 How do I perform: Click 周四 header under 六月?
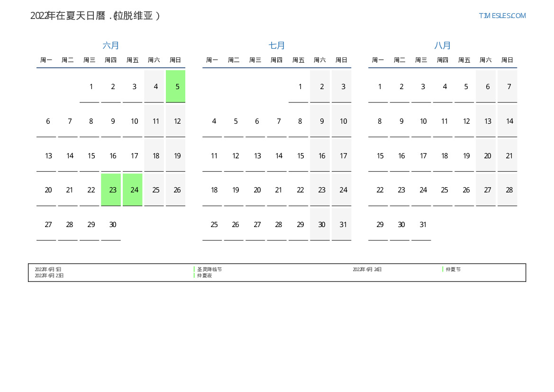[111, 60]
